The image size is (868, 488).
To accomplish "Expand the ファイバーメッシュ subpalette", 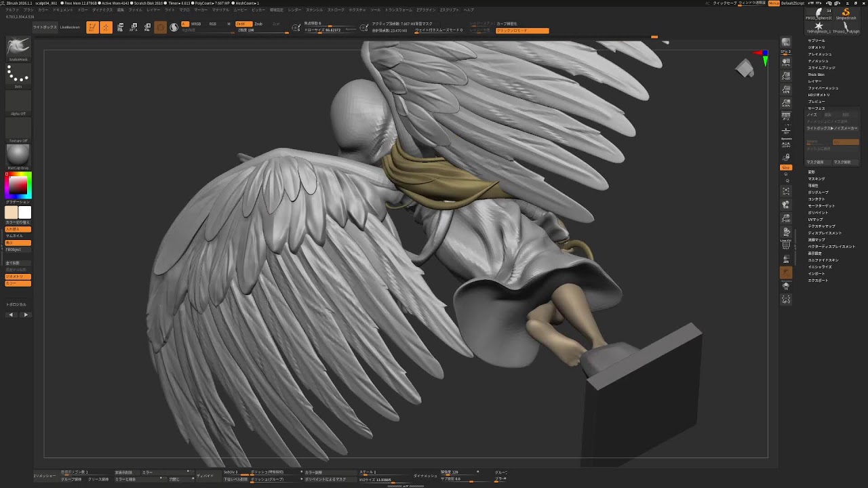I will (823, 88).
